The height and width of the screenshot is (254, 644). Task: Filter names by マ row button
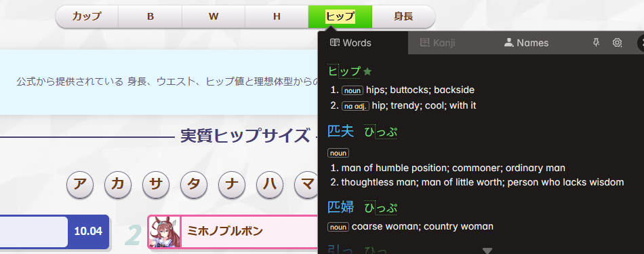click(306, 185)
